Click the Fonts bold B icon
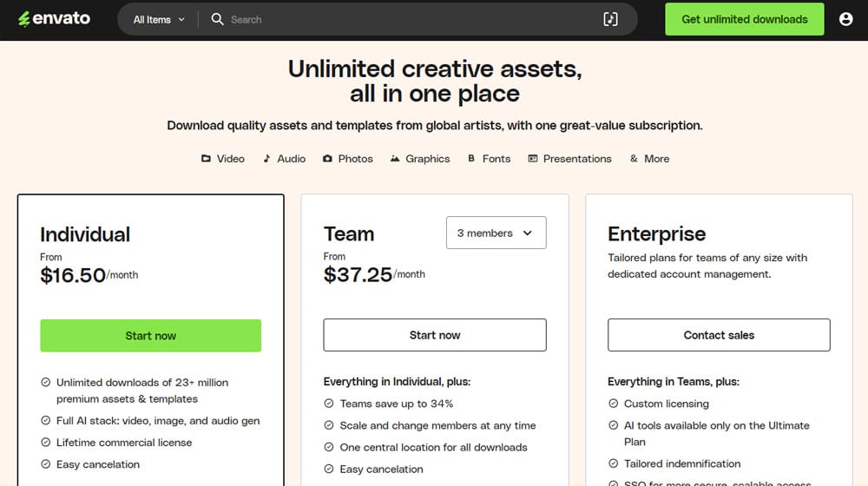868x486 pixels. coord(471,158)
